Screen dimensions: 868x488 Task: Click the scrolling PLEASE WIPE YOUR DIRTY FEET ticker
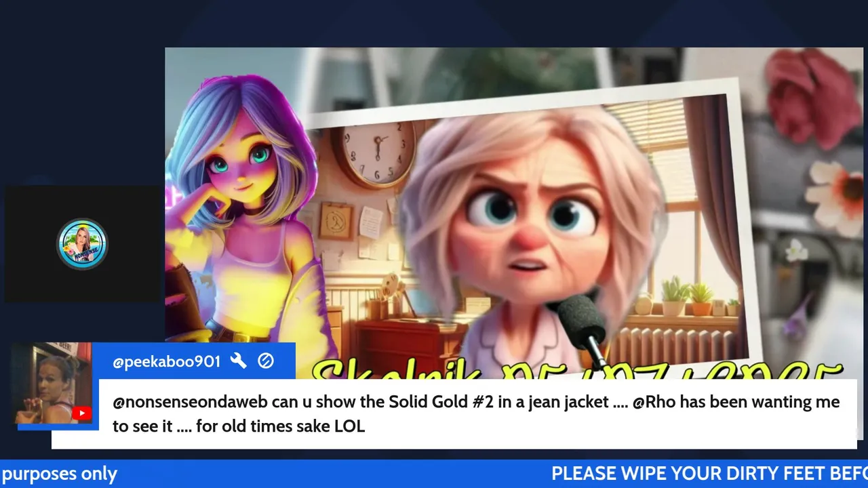709,474
